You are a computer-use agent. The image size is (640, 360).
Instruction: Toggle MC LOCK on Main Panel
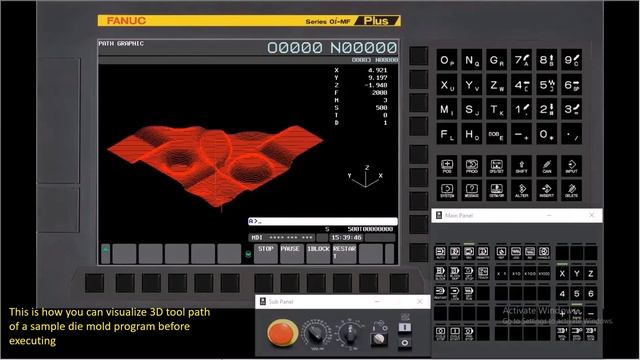(455, 293)
